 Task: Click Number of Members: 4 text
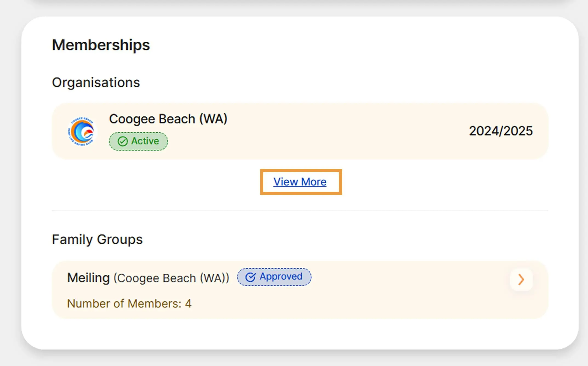click(x=129, y=304)
